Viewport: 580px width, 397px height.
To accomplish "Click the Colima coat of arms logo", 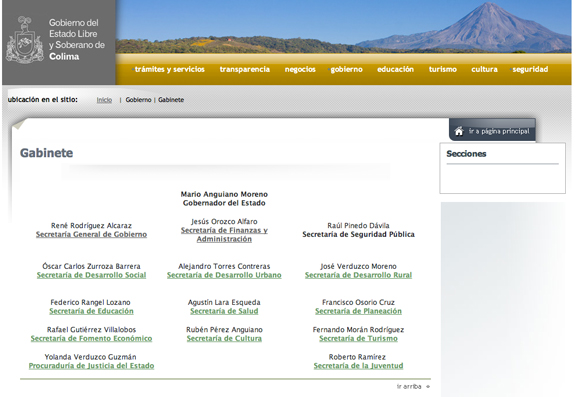I will pyautogui.click(x=25, y=40).
